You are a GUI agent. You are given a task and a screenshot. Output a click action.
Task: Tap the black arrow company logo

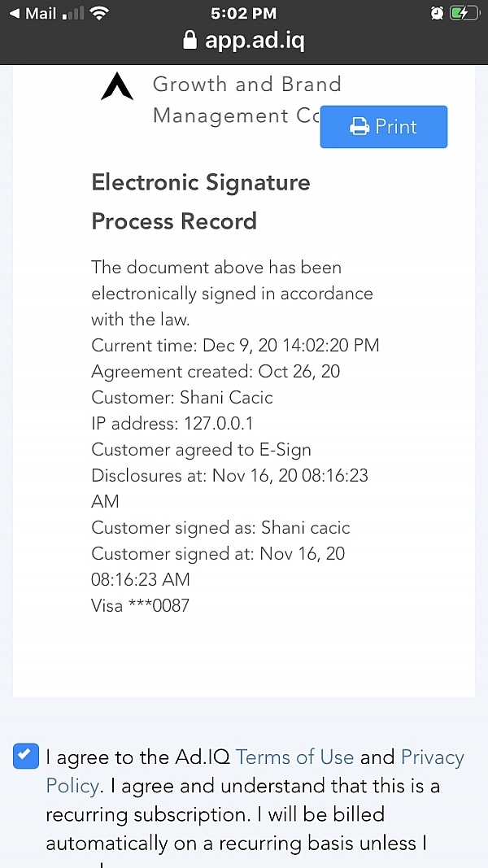point(116,86)
